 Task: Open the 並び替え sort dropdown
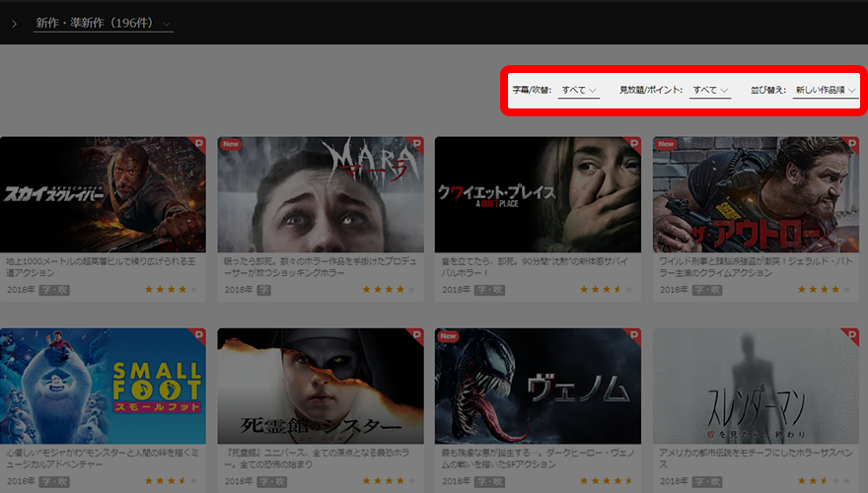(x=826, y=90)
